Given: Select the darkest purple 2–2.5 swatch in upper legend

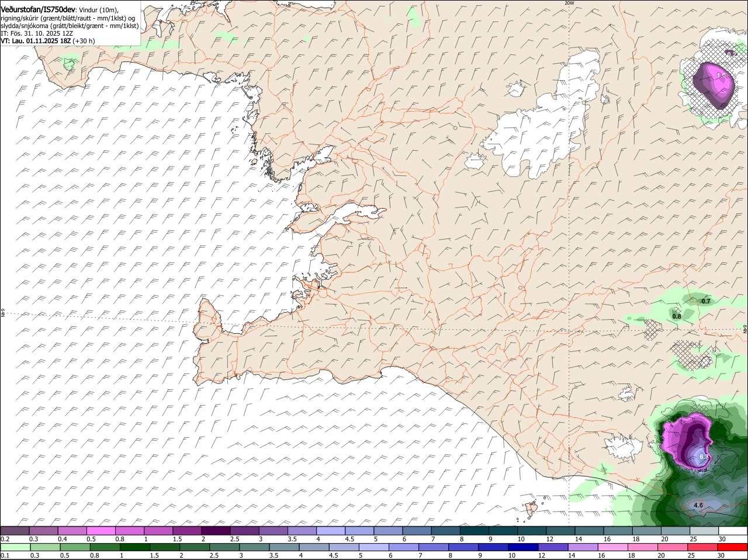Looking at the screenshot, I should click(216, 531).
